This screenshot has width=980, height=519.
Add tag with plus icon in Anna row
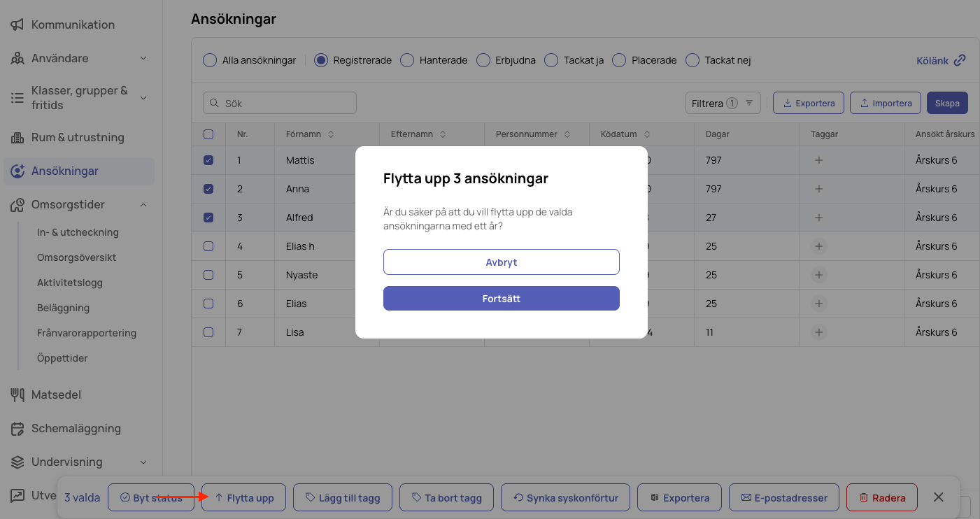(819, 189)
